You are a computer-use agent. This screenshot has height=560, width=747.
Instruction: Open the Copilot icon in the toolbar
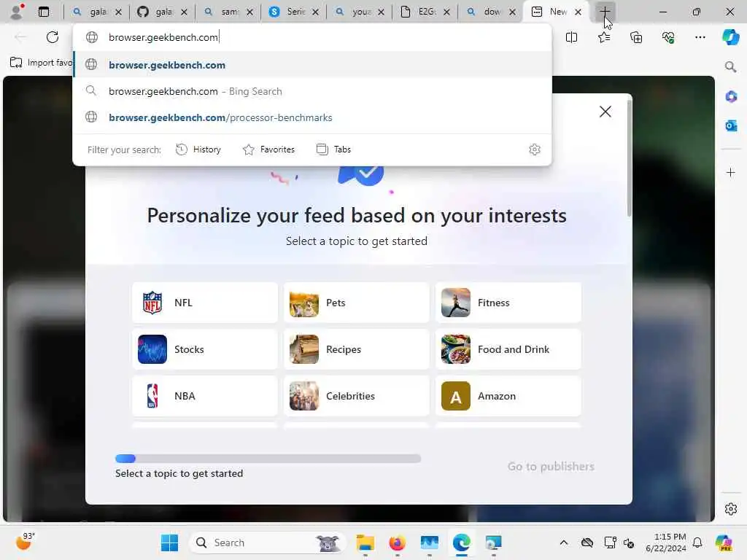tap(730, 37)
